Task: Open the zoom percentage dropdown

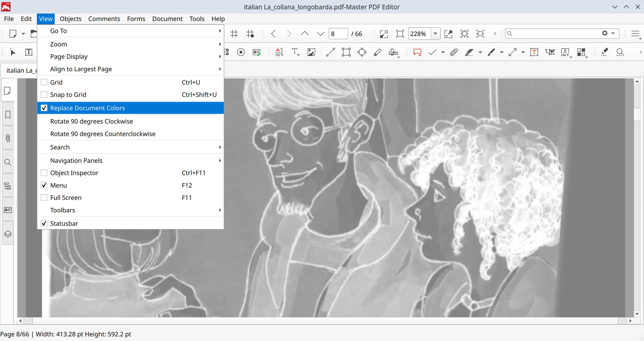Action: [435, 33]
